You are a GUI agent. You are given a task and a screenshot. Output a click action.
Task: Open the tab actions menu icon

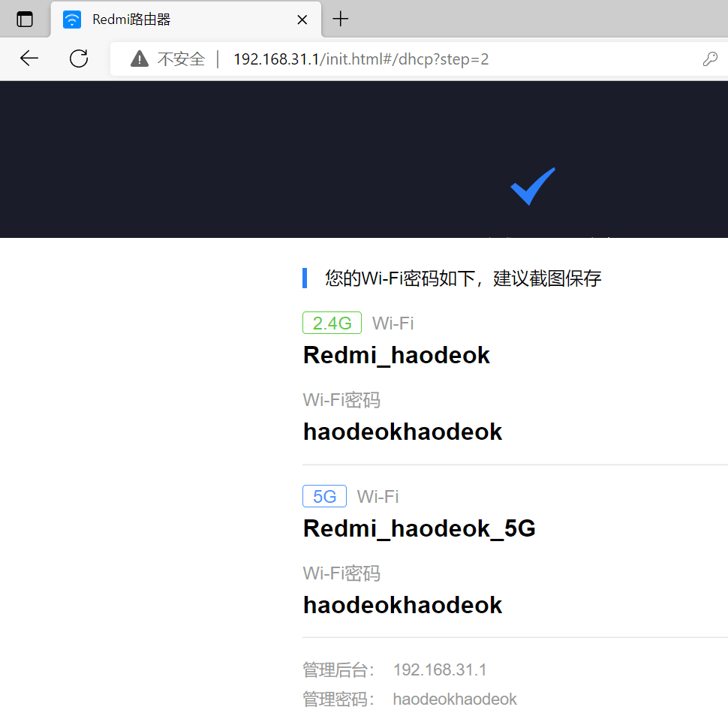(x=25, y=20)
